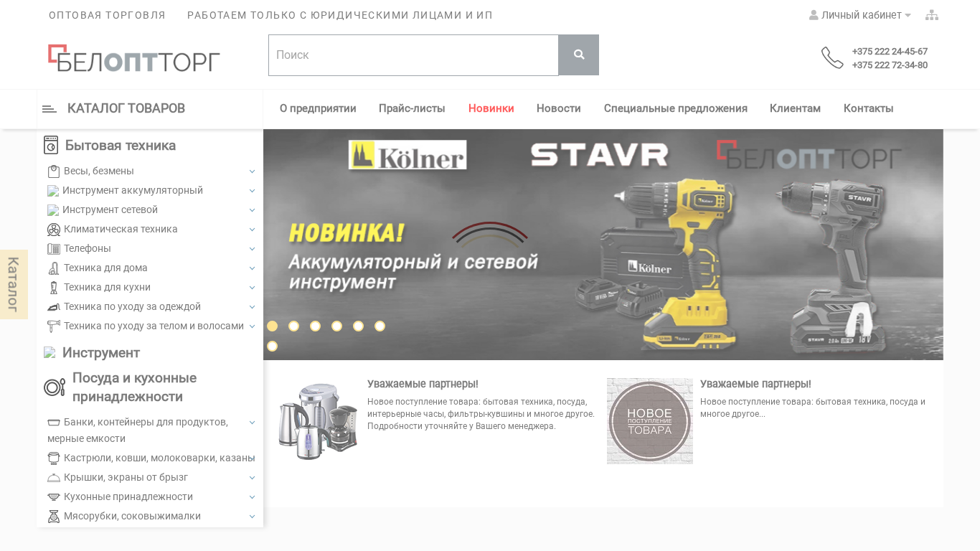Click the catalog hamburger menu icon

(50, 109)
